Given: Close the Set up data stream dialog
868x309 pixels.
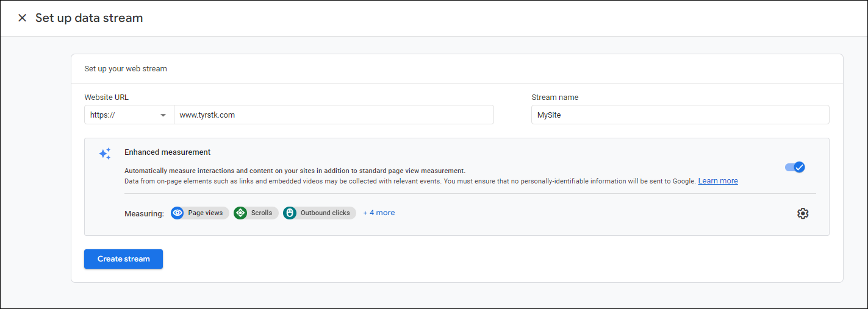Looking at the screenshot, I should click(22, 18).
